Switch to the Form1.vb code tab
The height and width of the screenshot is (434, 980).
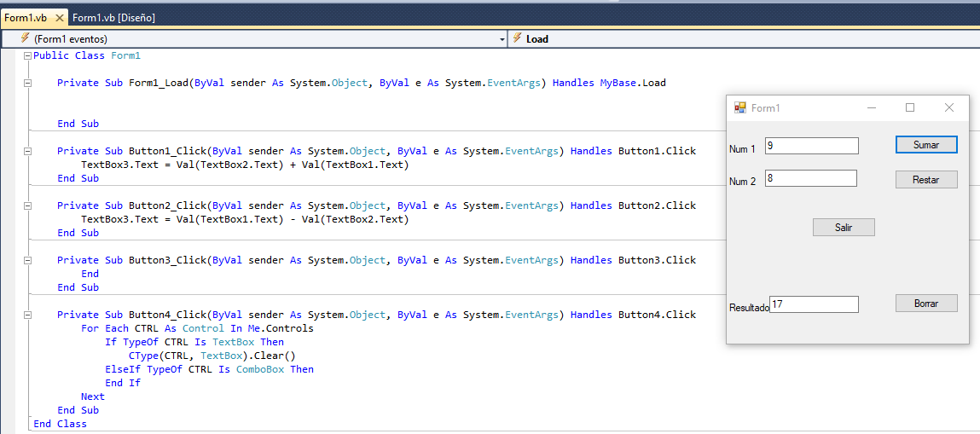click(x=26, y=18)
